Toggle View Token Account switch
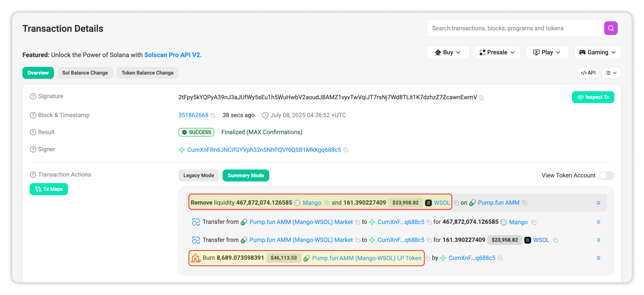Viewport: 644px width, 295px height. (606, 175)
